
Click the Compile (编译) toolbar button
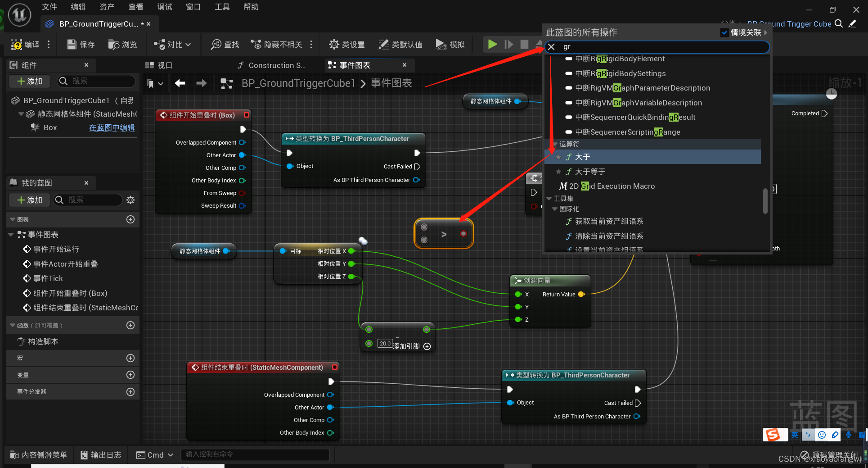click(x=25, y=44)
